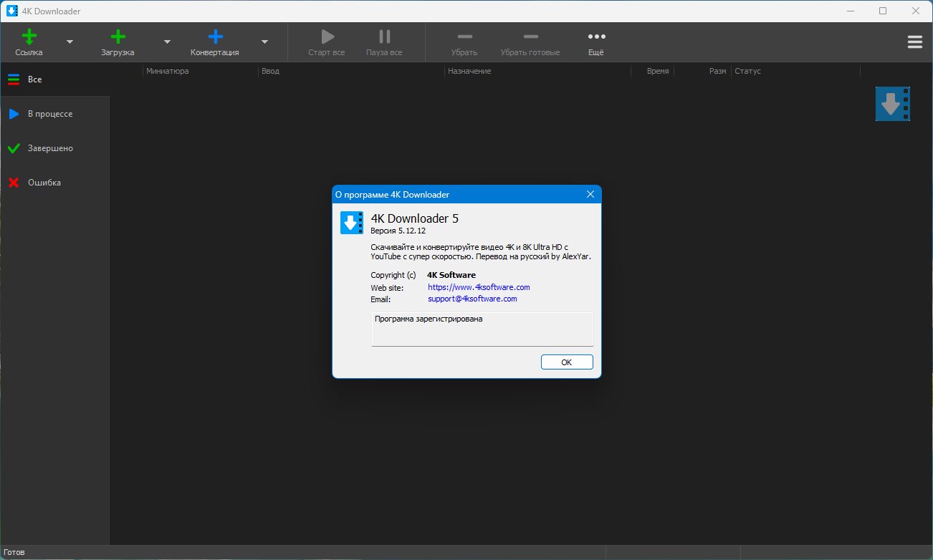
Task: Click the Статус column header
Action: pyautogui.click(x=795, y=71)
